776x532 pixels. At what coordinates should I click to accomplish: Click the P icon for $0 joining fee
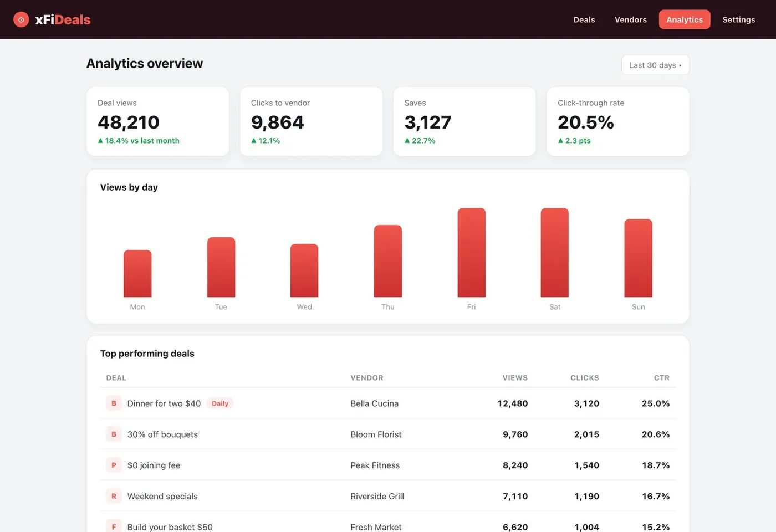point(114,465)
